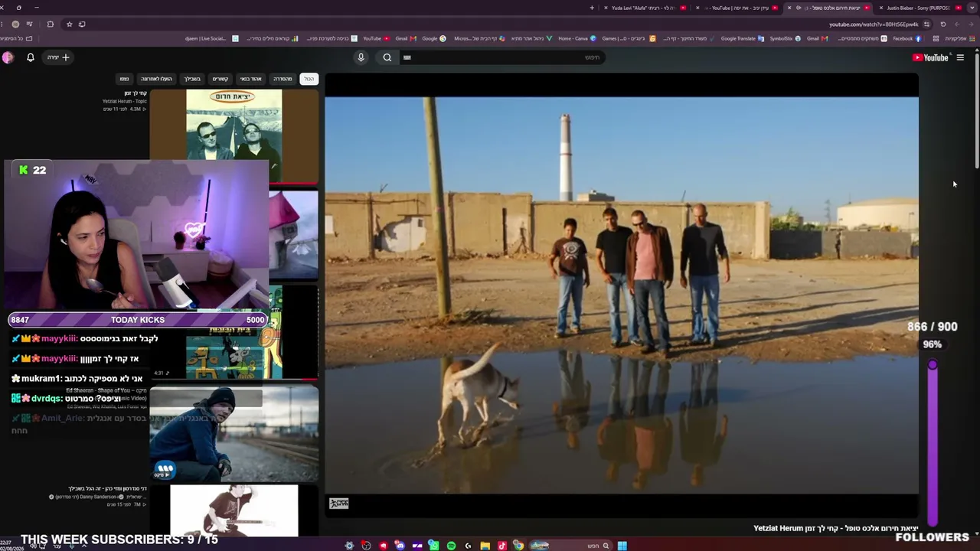Viewport: 980px width, 551px height.
Task: Open OBS Studio from the taskbar
Action: tap(366, 546)
